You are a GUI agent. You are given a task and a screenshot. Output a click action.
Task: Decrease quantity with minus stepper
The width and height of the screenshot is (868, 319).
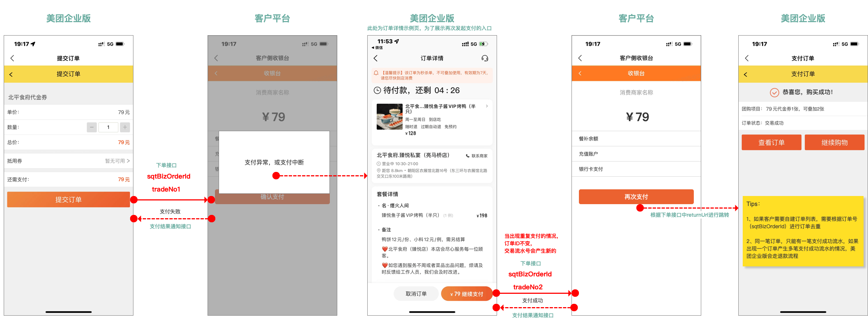pos(92,127)
